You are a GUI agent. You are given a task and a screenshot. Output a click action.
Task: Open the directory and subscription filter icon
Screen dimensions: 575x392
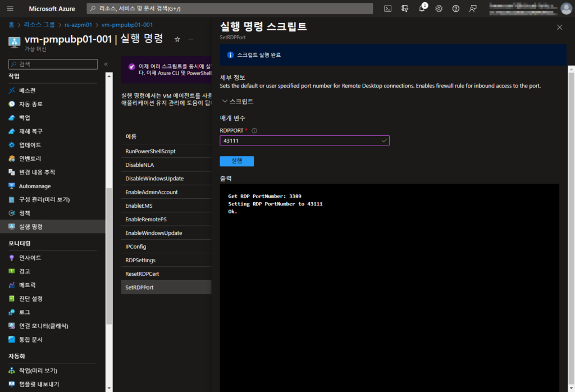click(x=405, y=8)
